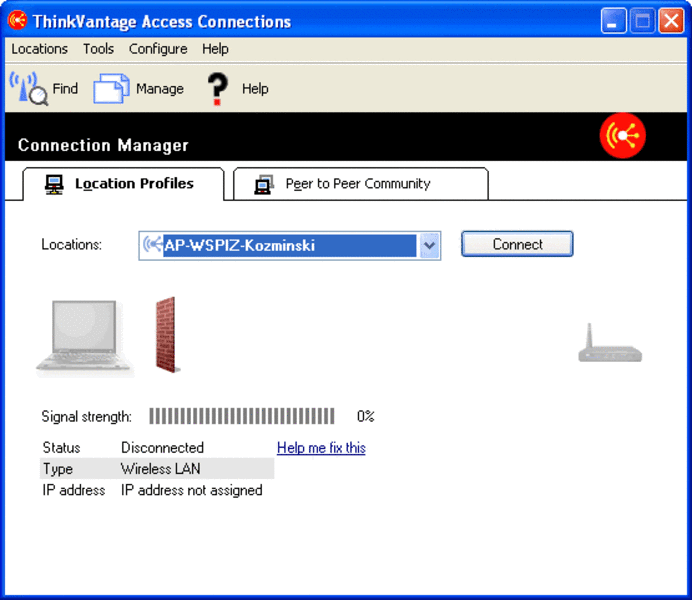Click the Manage toolbar label
This screenshot has width=692, height=600.
[x=160, y=89]
